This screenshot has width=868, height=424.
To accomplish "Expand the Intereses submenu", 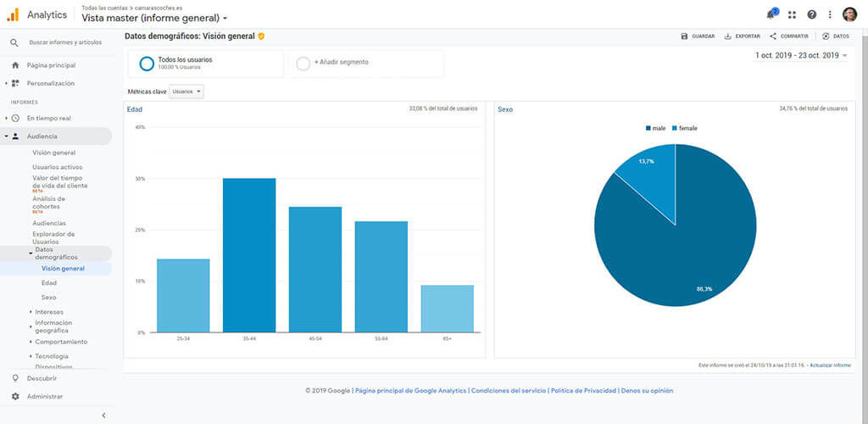I will [31, 312].
